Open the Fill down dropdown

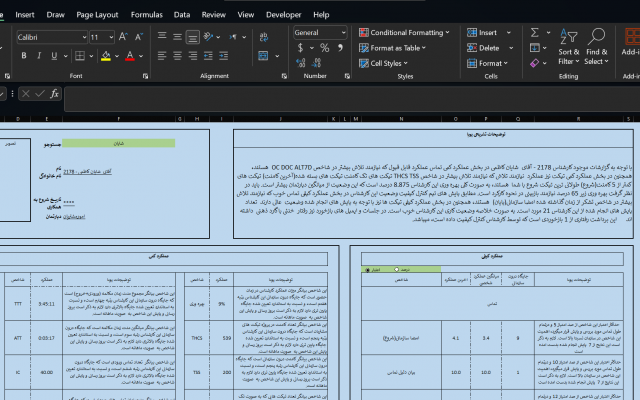544,48
